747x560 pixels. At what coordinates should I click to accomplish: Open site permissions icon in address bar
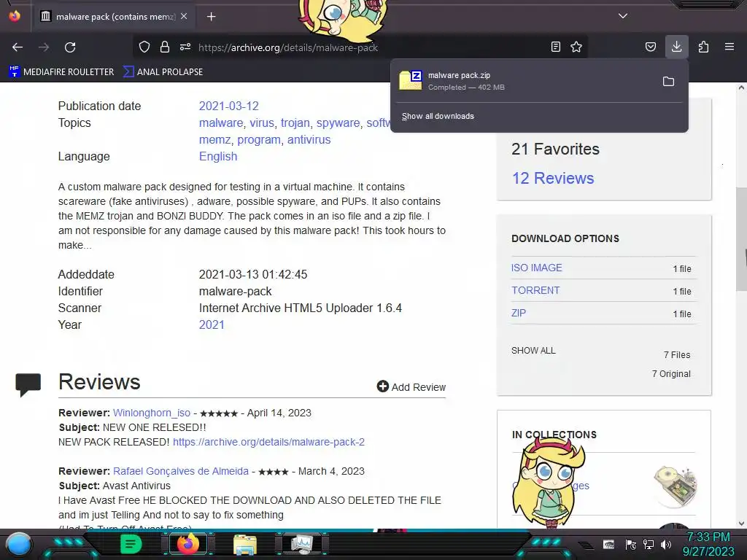click(x=185, y=47)
